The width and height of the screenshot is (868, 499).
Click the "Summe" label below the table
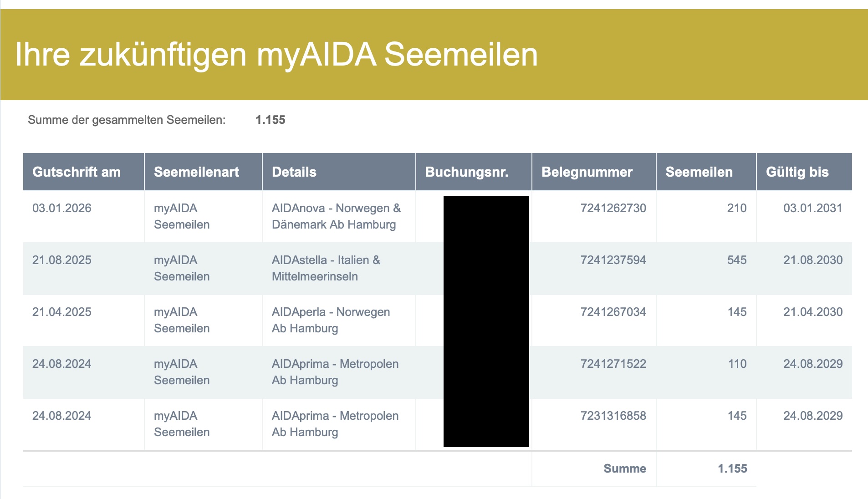pos(624,468)
